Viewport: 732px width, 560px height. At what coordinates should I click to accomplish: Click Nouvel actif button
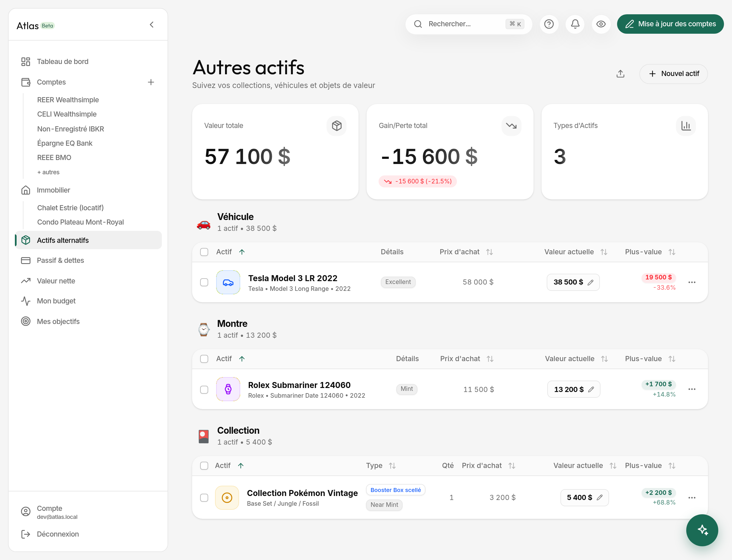point(673,74)
